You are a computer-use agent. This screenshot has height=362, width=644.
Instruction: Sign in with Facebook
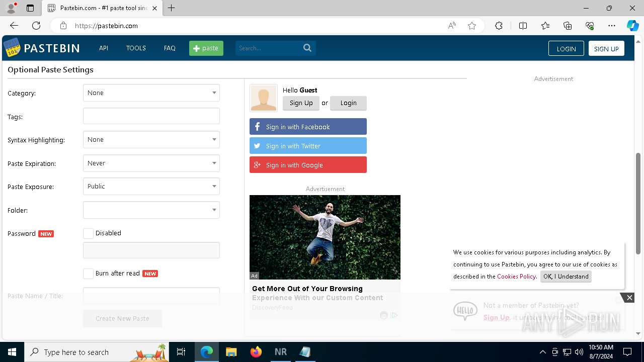click(x=308, y=127)
